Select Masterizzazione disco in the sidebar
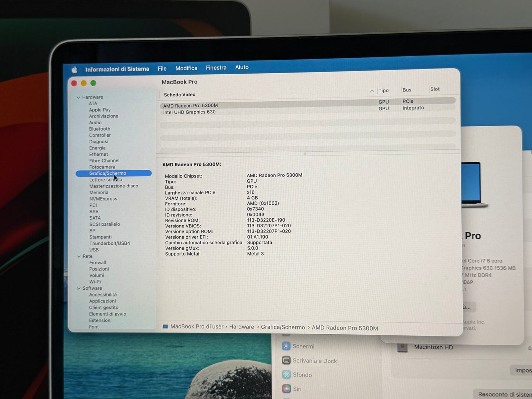 pyautogui.click(x=114, y=186)
